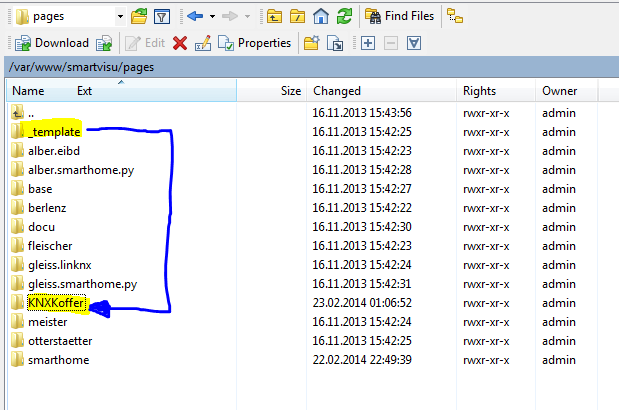
Task: Select the _template folder
Action: pyautogui.click(x=54, y=132)
